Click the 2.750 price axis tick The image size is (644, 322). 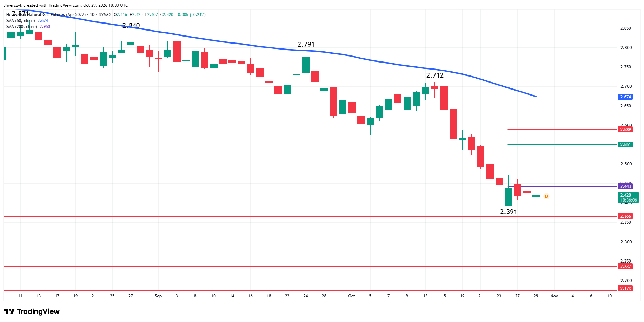625,67
